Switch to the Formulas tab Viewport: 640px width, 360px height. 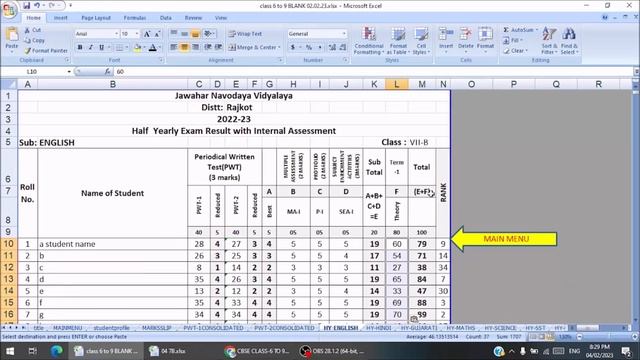pyautogui.click(x=135, y=18)
